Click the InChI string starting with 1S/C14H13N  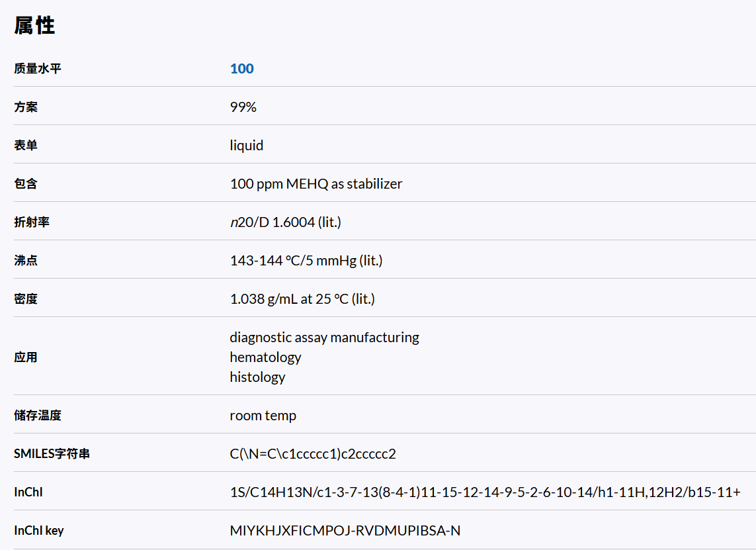click(x=485, y=492)
